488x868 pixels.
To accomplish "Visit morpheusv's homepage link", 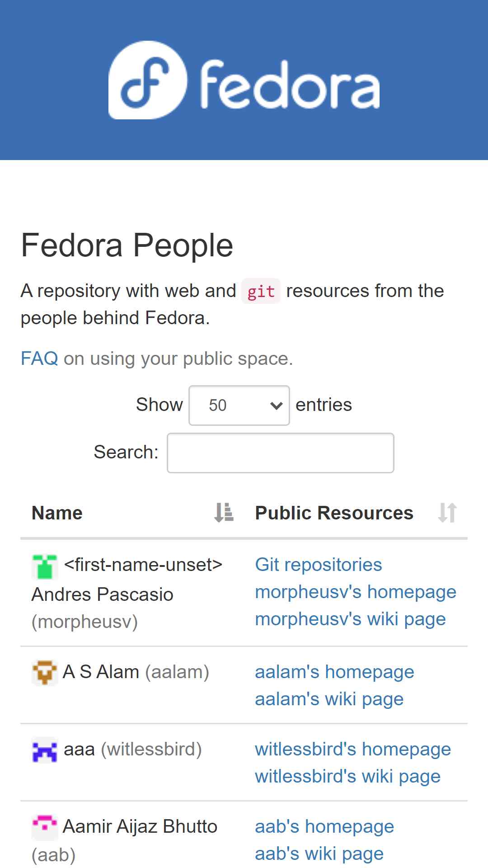I will tap(356, 592).
